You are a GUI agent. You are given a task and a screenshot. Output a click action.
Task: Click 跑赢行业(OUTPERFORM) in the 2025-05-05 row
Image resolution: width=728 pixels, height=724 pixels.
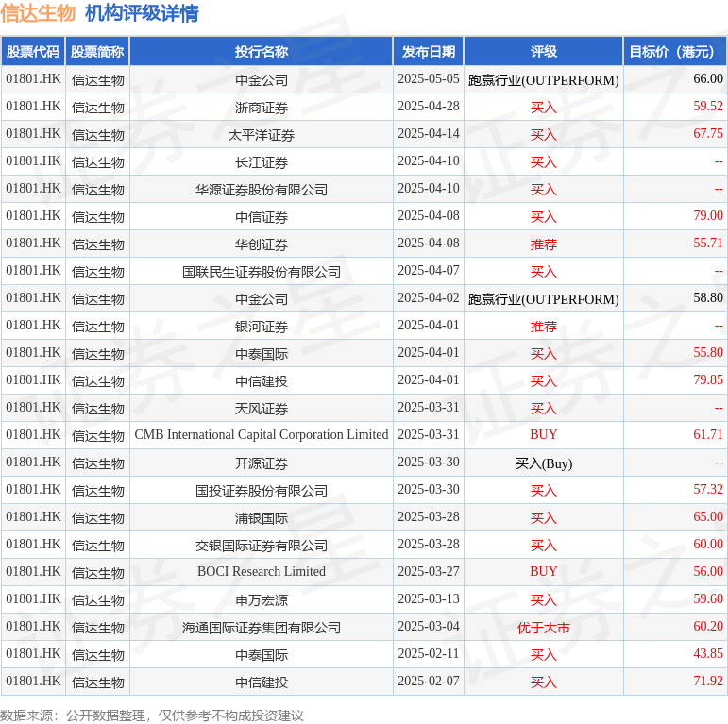click(x=544, y=80)
